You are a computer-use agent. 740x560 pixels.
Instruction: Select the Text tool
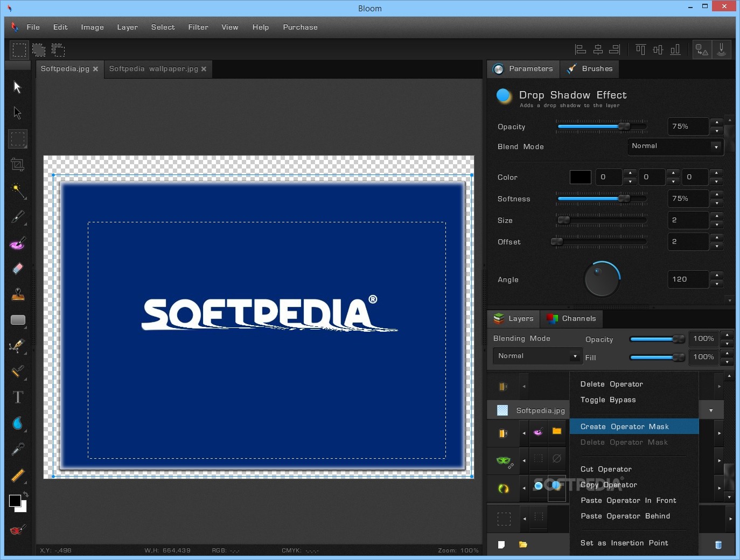(x=18, y=397)
